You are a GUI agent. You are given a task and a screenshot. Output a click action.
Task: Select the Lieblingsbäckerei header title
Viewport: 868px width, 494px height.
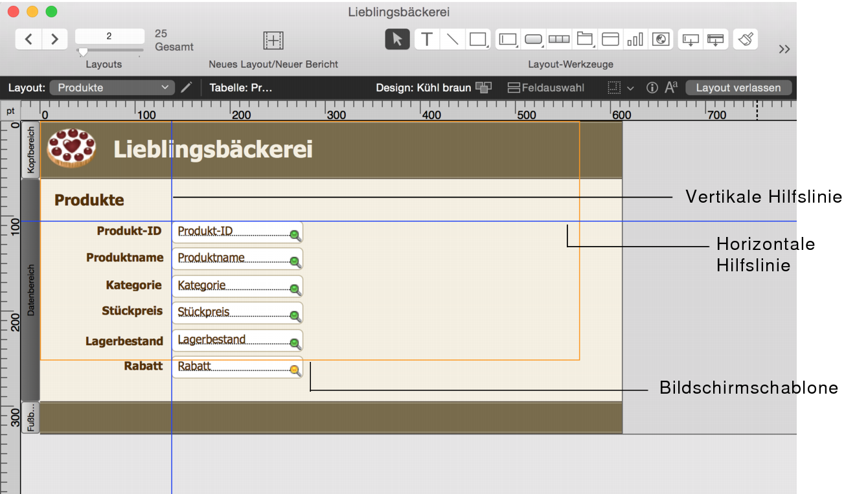pyautogui.click(x=213, y=150)
